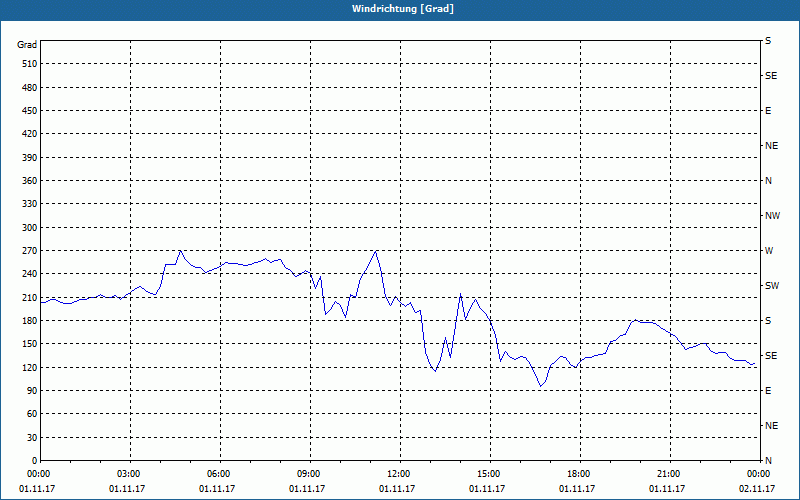Select the 'S' compass label beside 180 gridline

pyautogui.click(x=768, y=321)
